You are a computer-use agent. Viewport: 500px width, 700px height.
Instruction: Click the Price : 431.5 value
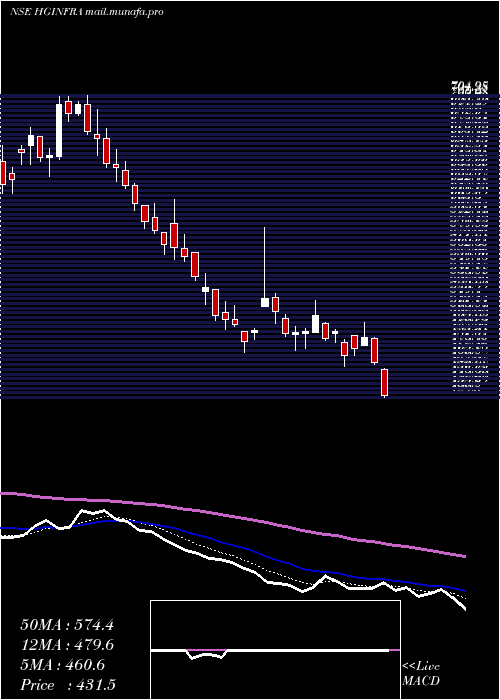(x=68, y=685)
